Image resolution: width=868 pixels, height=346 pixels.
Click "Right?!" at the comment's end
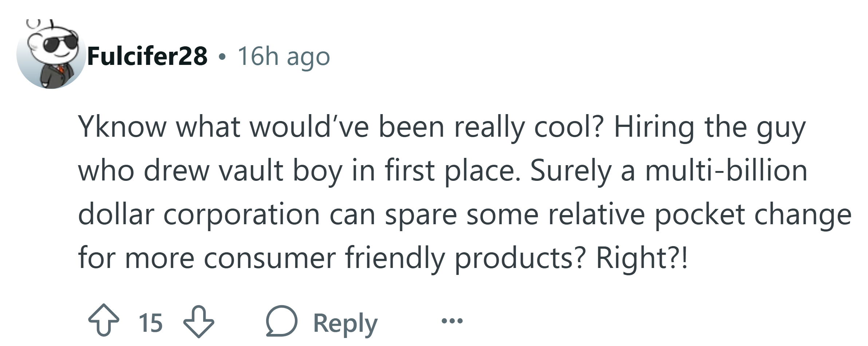coord(642,258)
